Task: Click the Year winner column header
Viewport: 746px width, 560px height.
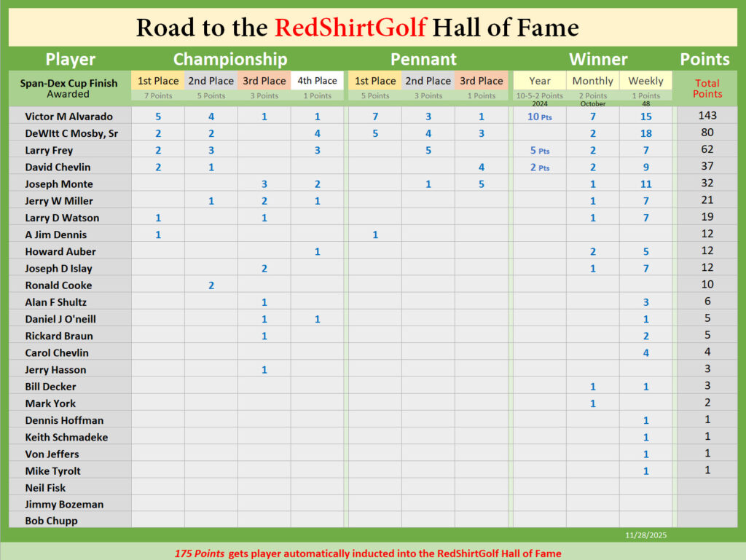Action: [x=540, y=81]
